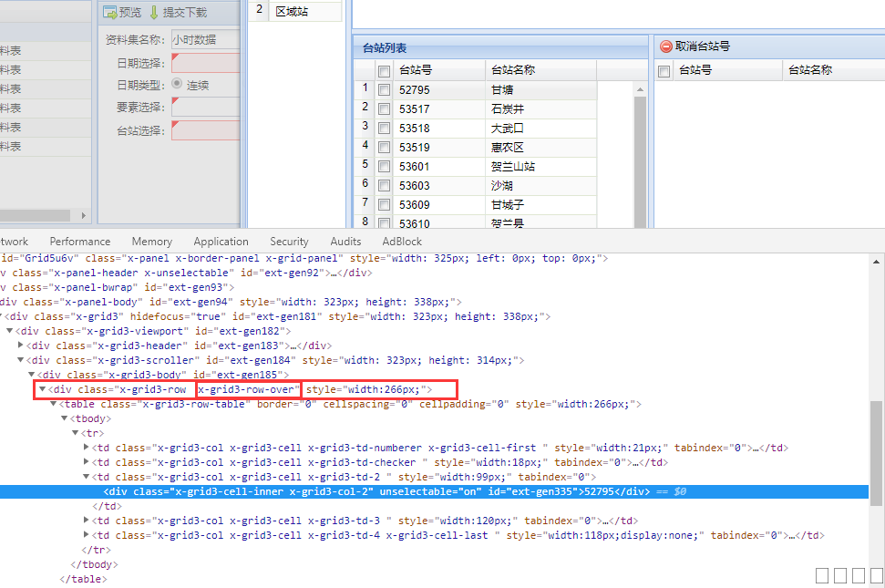Expand the x-grid3-header div node
The width and height of the screenshot is (885, 588).
(x=21, y=346)
